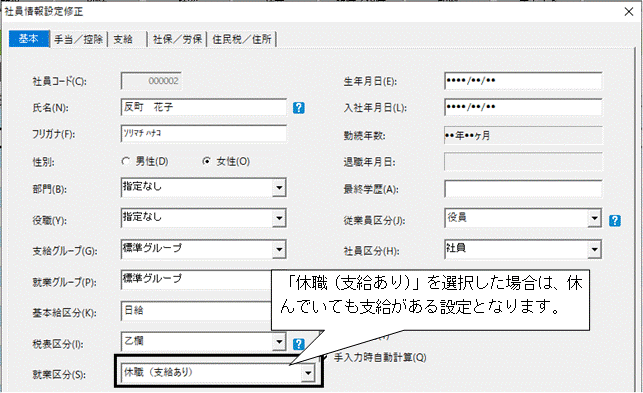643x393 pixels.
Task: Select 女性 radio button
Action: 207,162
